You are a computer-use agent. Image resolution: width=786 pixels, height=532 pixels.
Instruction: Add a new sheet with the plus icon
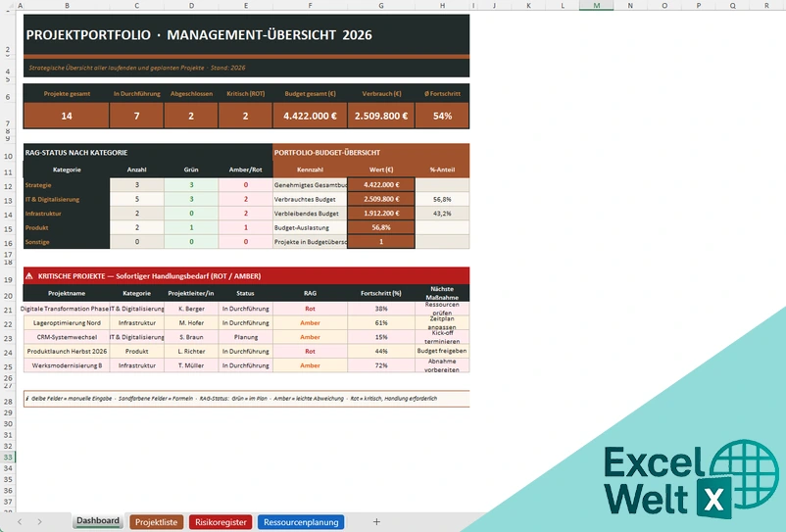pyautogui.click(x=376, y=521)
